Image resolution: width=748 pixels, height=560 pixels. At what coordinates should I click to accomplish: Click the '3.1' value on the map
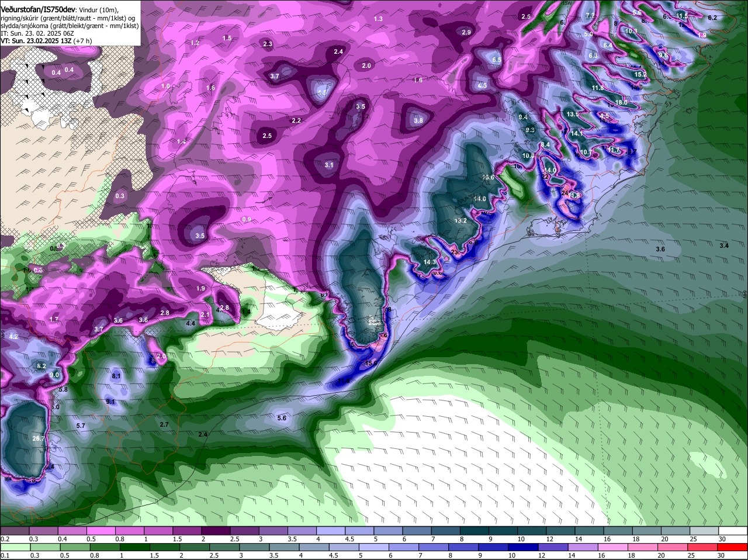click(x=329, y=165)
